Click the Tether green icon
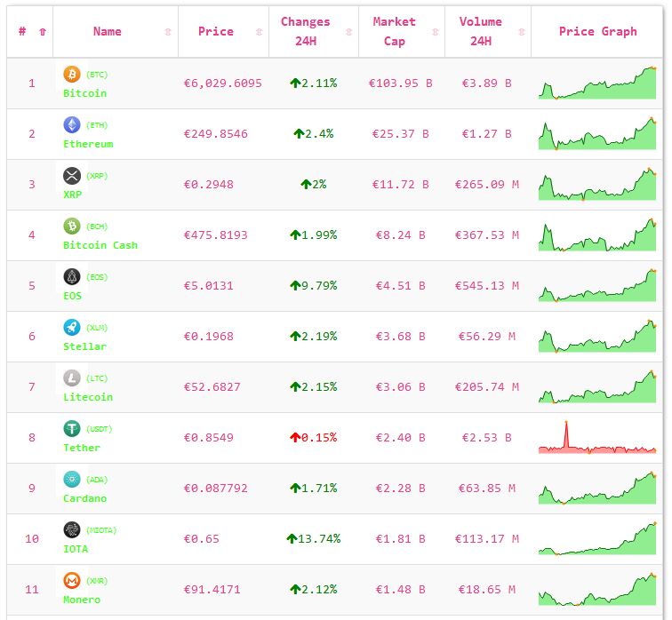 point(72,429)
